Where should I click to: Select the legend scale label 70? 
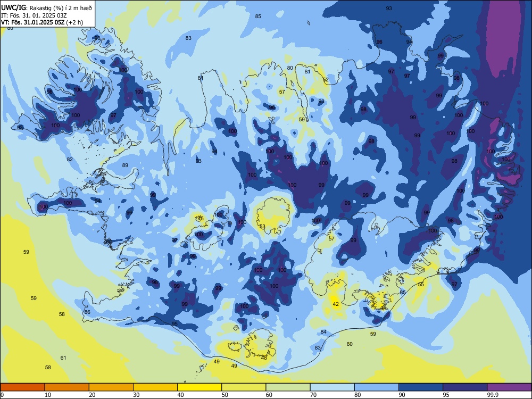(313, 395)
